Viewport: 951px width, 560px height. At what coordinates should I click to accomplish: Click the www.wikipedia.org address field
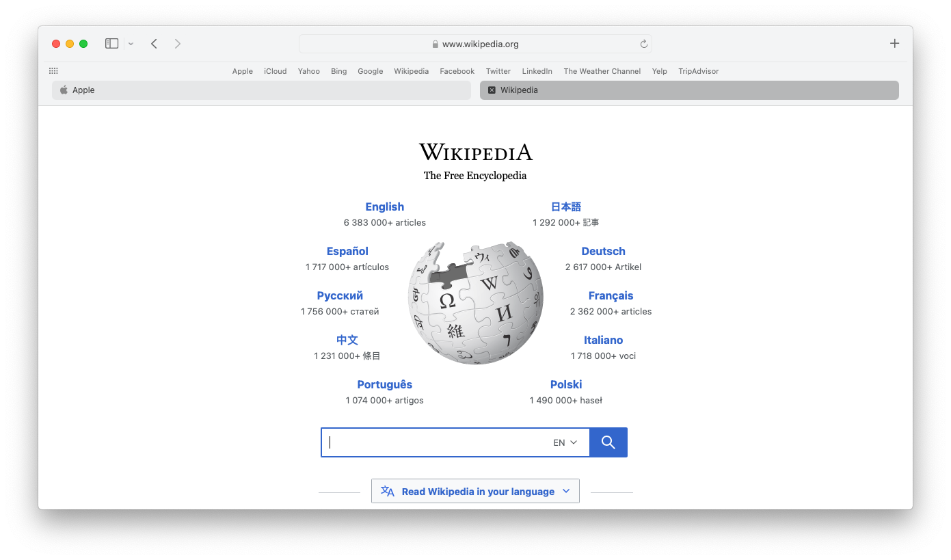pos(475,44)
